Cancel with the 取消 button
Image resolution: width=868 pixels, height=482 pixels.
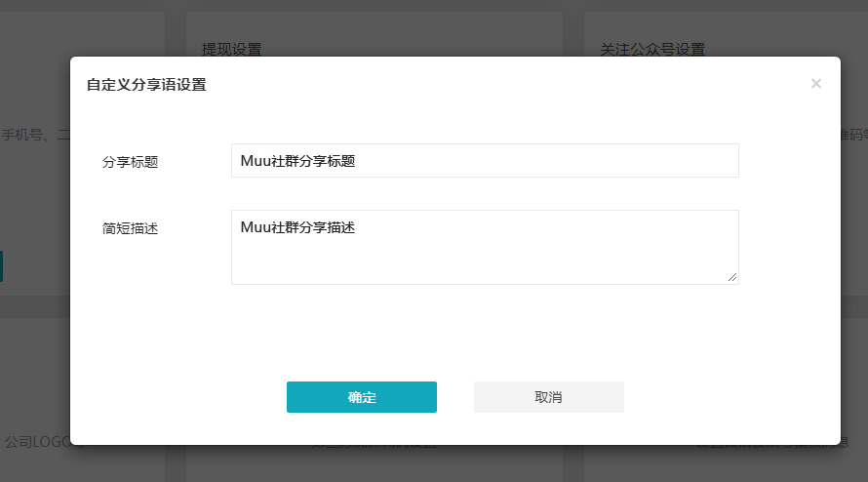(548, 397)
